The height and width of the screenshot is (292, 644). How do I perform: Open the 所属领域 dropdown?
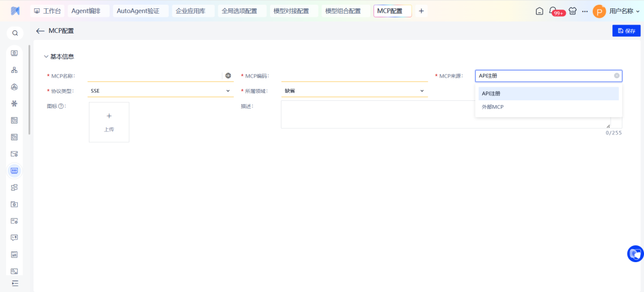pos(354,91)
